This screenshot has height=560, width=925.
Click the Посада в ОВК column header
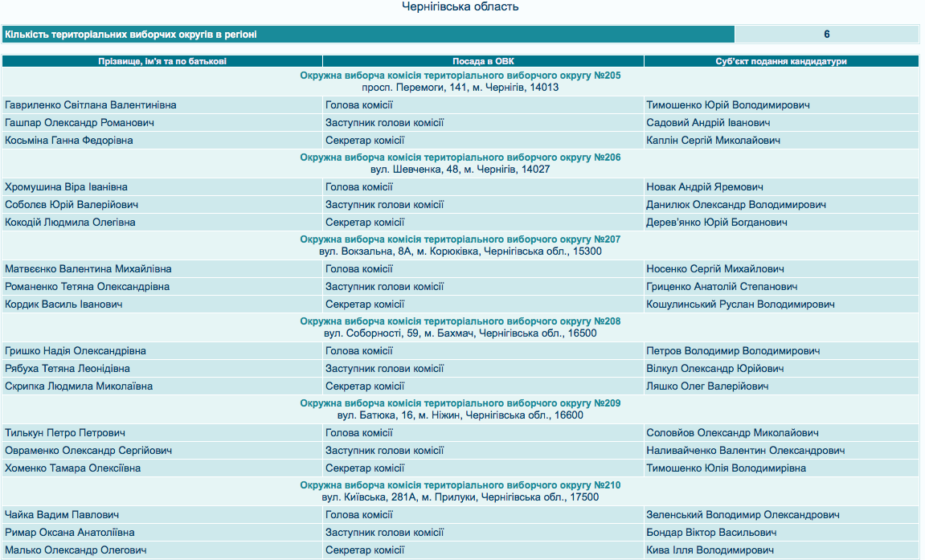tap(483, 61)
